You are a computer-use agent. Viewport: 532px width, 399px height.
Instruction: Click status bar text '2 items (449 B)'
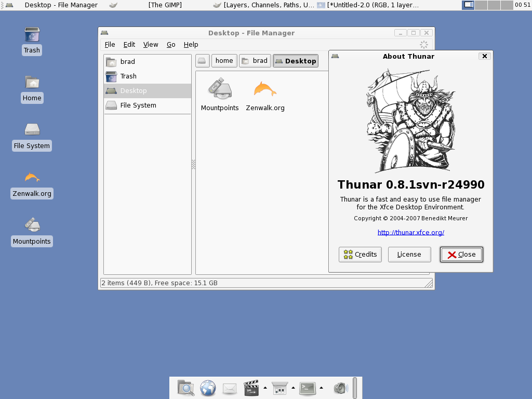tap(127, 283)
